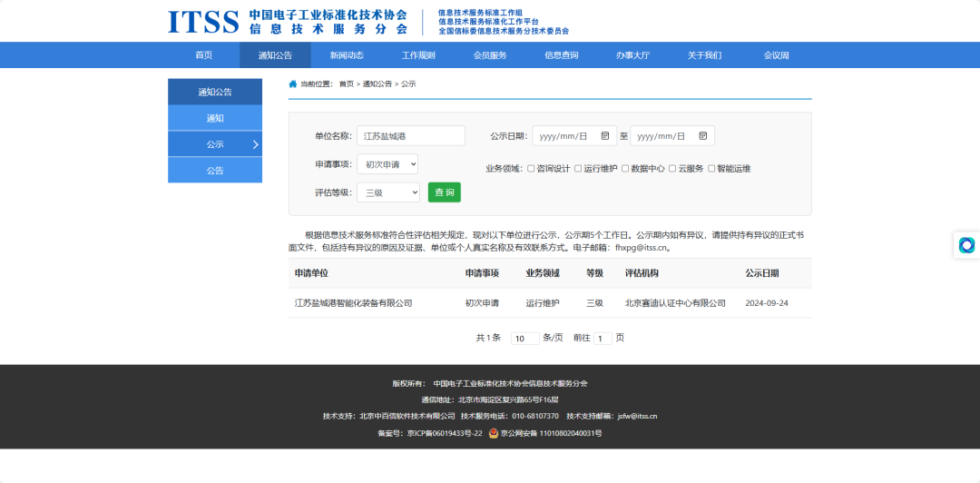
Task: Select 公告 in the left sidebar
Action: tap(215, 170)
